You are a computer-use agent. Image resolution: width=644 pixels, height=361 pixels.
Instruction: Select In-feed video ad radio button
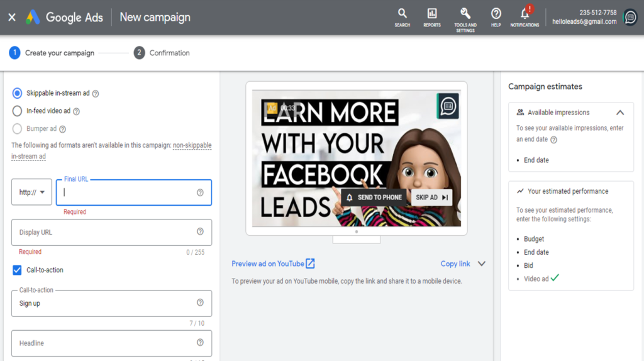17,111
